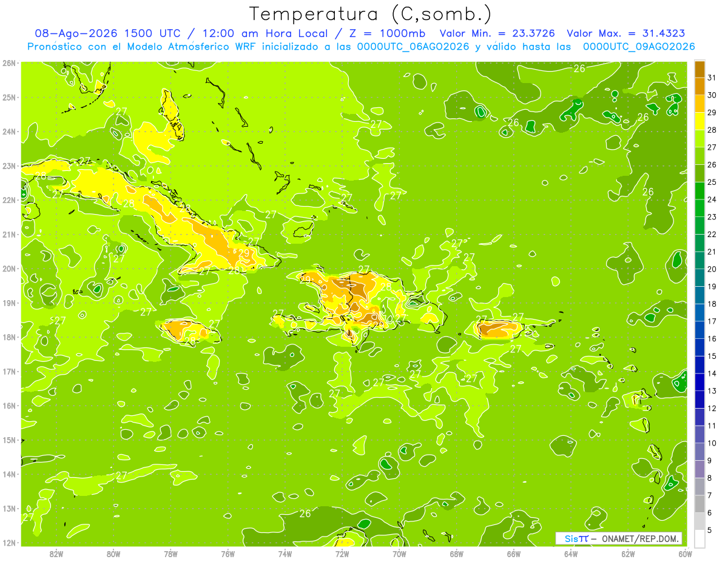
Task: Click legend value '18'
Action: (712, 304)
